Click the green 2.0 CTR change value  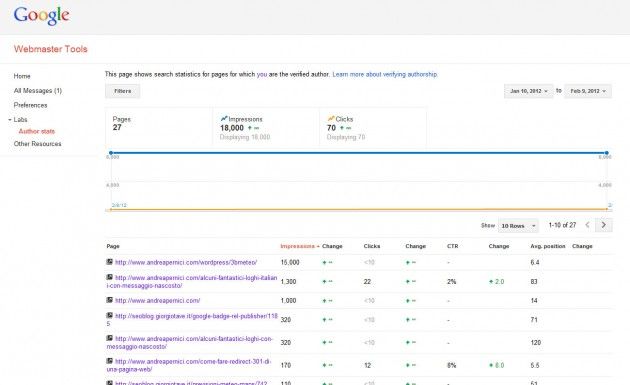click(x=497, y=282)
